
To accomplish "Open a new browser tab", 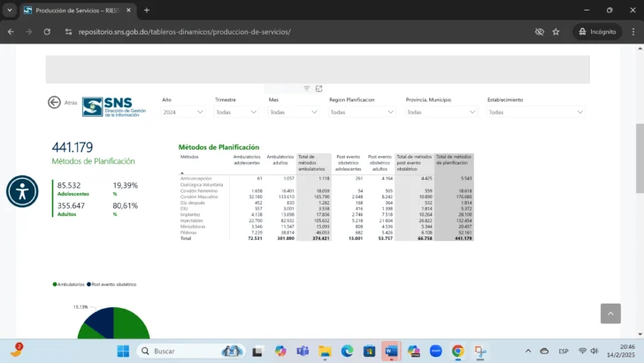I will pyautogui.click(x=147, y=10).
